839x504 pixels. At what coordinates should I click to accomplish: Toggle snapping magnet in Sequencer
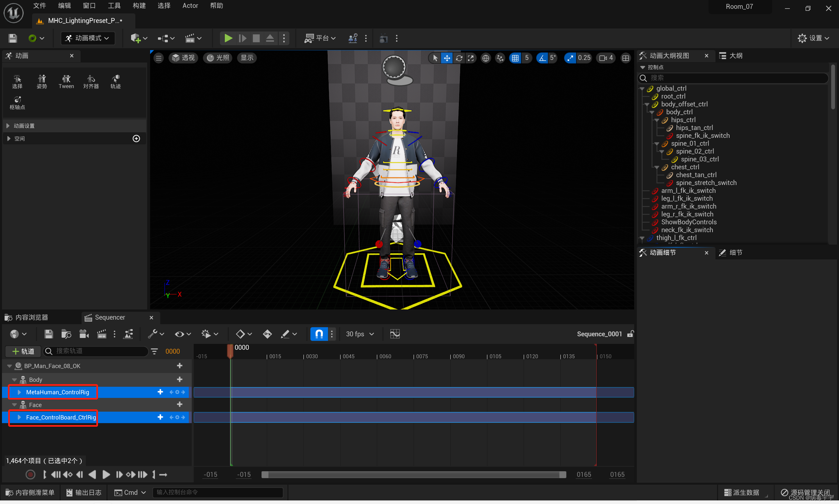click(x=319, y=334)
